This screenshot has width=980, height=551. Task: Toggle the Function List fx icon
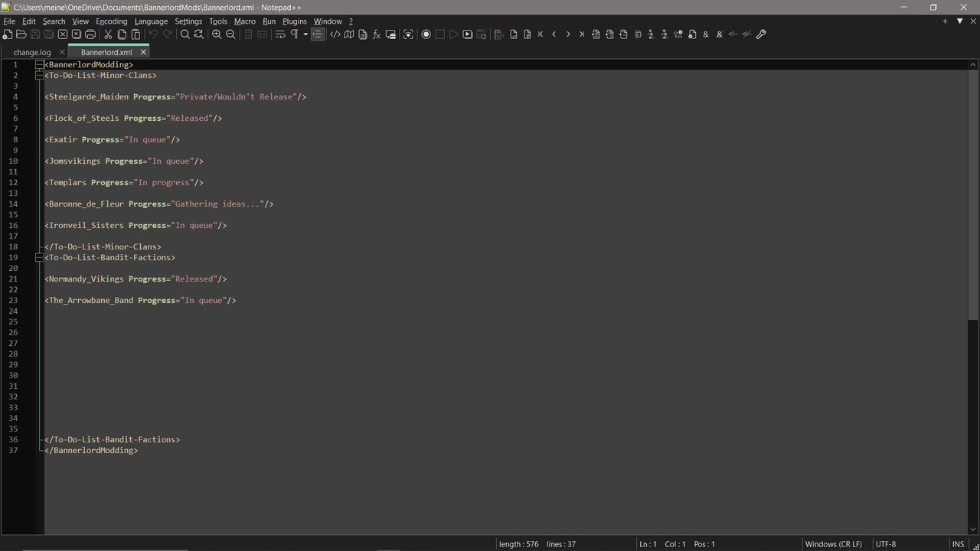376,34
